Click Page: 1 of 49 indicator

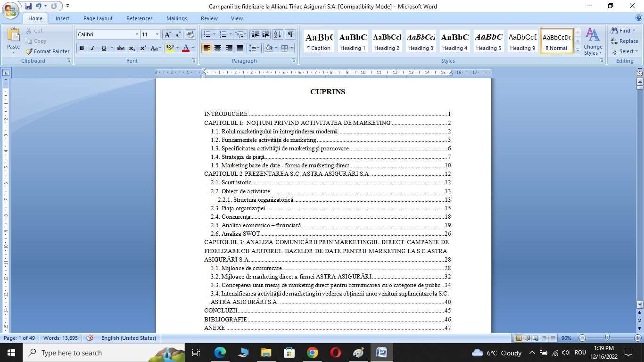19,338
